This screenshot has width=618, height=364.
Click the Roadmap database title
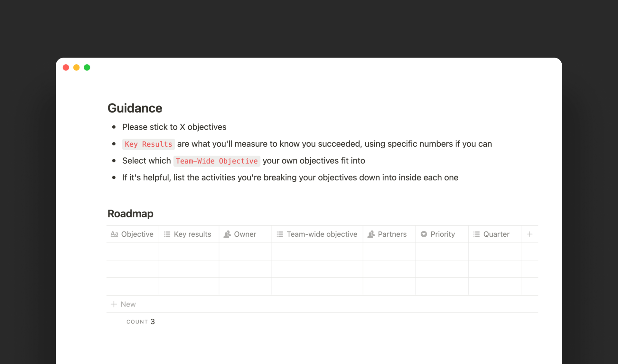[x=130, y=214]
